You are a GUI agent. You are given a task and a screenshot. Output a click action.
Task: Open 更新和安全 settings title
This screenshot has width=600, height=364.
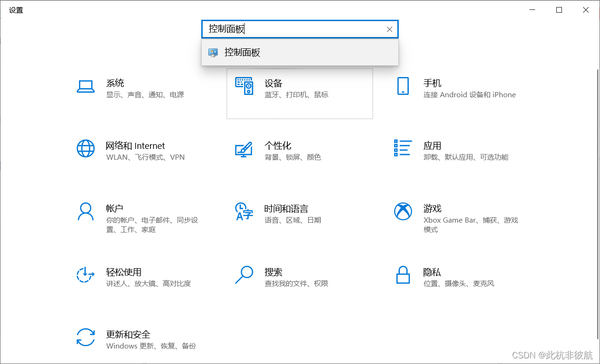(128, 334)
